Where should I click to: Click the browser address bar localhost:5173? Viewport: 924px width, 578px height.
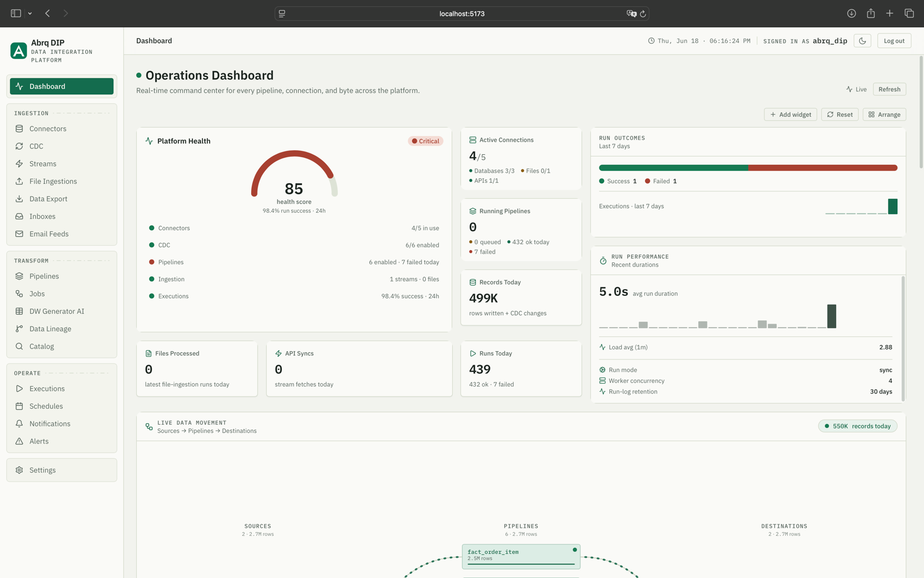[462, 13]
